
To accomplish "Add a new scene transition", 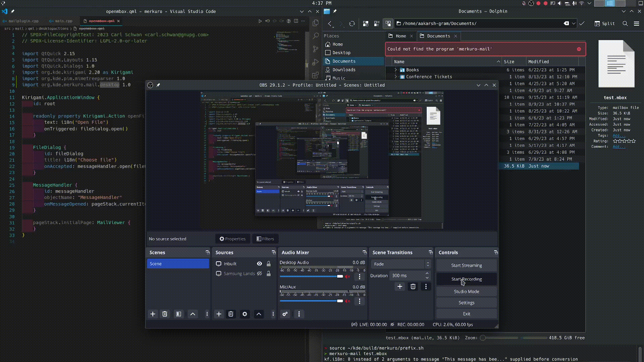I will click(x=399, y=287).
